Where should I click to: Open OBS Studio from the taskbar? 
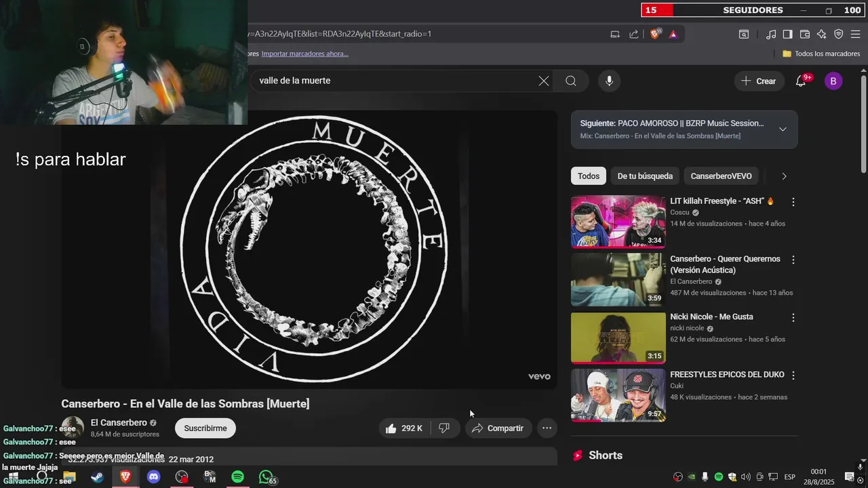[x=182, y=477]
